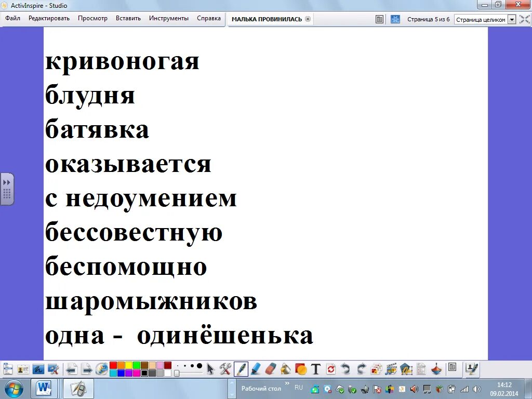Click the Undo arrow
This screenshot has width=532, height=399.
pos(345,369)
